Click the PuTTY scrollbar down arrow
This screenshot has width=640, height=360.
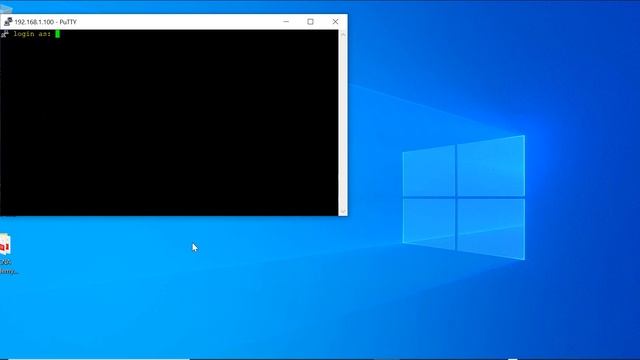[343, 211]
